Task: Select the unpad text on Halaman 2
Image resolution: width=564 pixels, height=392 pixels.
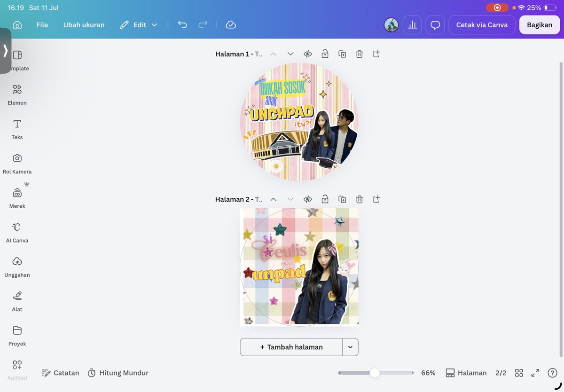Action: point(280,274)
